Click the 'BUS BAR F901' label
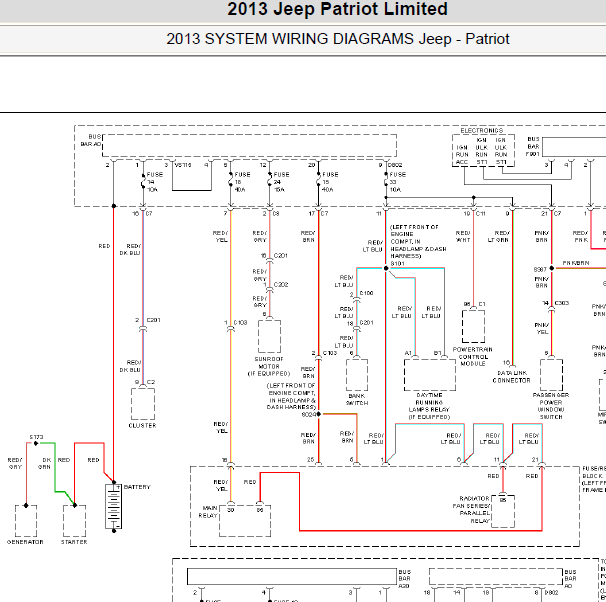Viewport: 606px width, 602px height. point(533,146)
